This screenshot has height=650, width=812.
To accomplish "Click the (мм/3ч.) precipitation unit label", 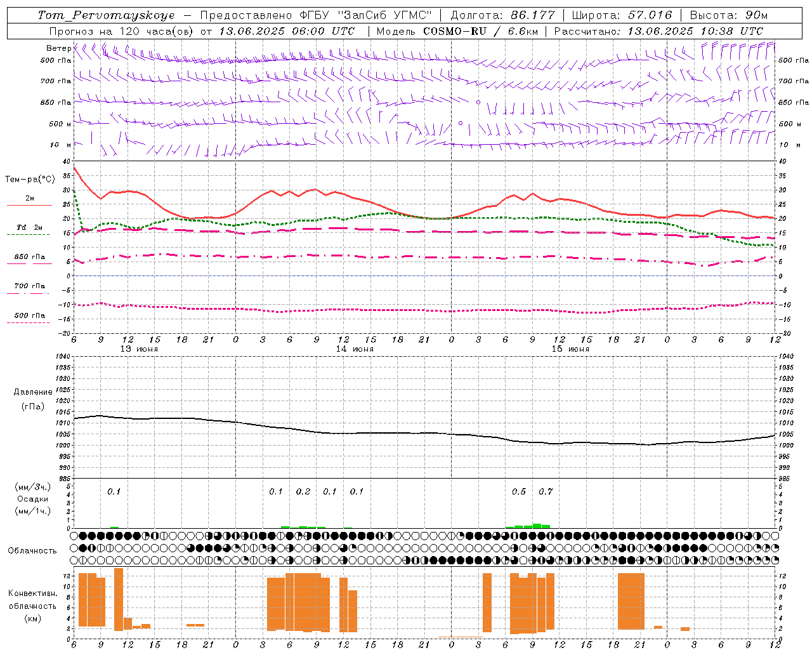I will pyautogui.click(x=33, y=487).
